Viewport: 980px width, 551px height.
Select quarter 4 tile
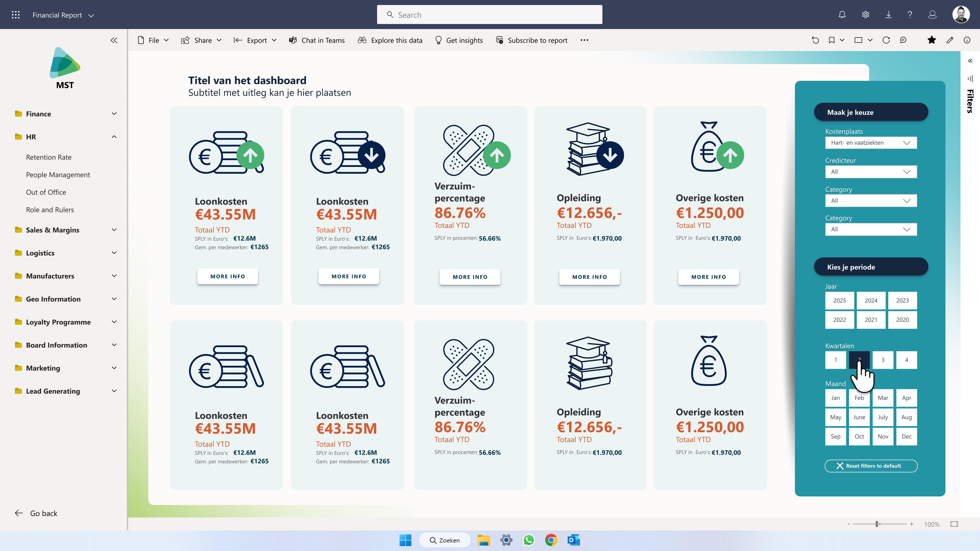[x=907, y=360]
